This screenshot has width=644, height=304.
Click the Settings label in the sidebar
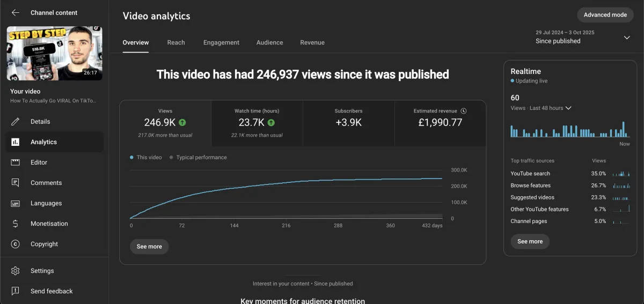tap(42, 271)
